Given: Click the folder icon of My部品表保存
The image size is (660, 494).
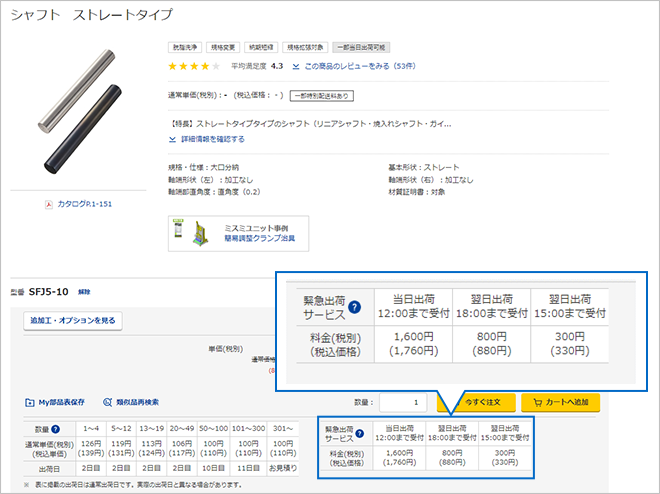Looking at the screenshot, I should pos(29,403).
